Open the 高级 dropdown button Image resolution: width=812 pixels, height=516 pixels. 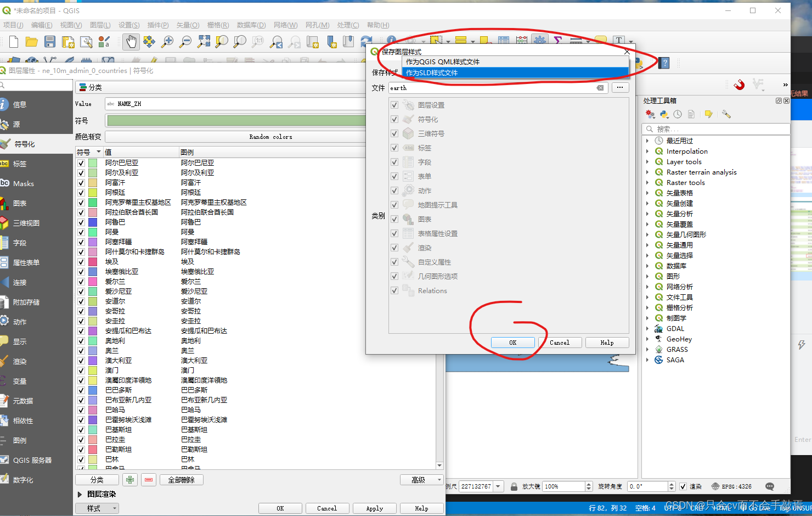click(421, 480)
